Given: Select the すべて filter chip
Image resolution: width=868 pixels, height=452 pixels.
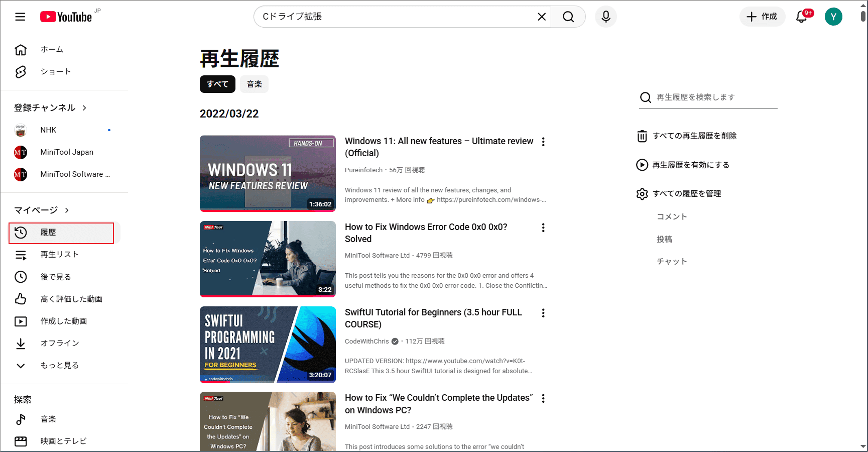Looking at the screenshot, I should coord(217,84).
